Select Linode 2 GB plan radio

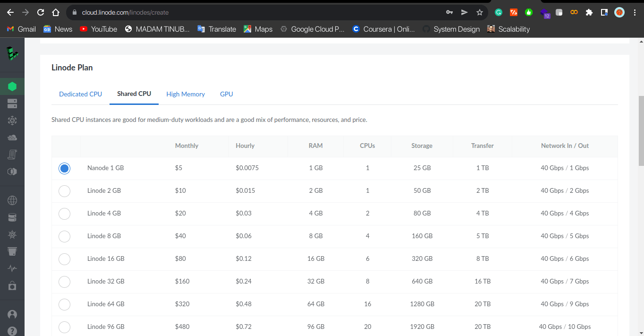point(64,191)
